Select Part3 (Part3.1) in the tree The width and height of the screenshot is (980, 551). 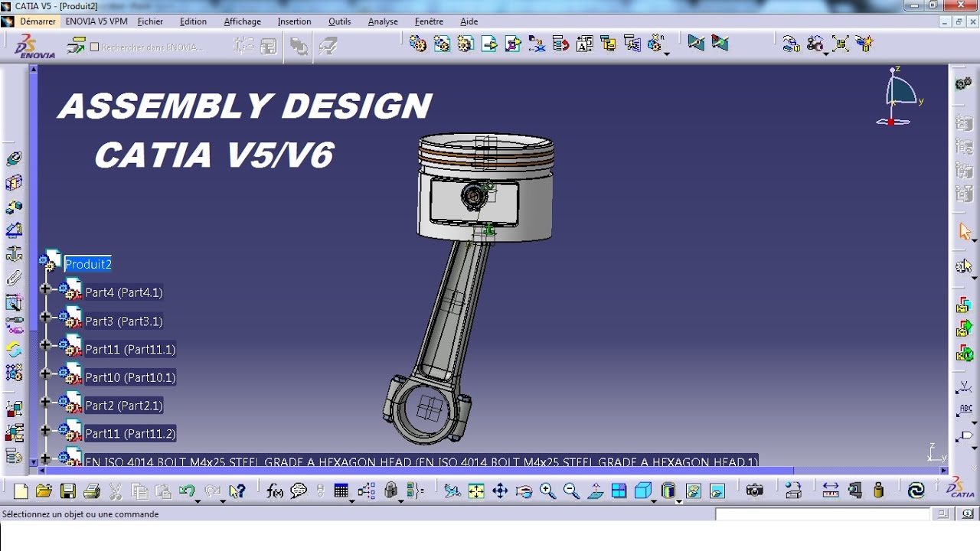coord(124,321)
